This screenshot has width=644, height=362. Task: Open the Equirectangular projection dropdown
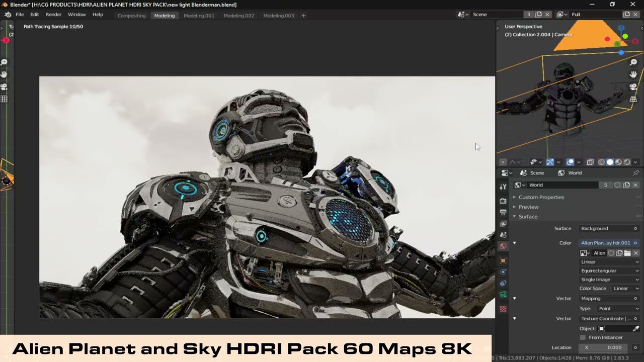pos(610,270)
